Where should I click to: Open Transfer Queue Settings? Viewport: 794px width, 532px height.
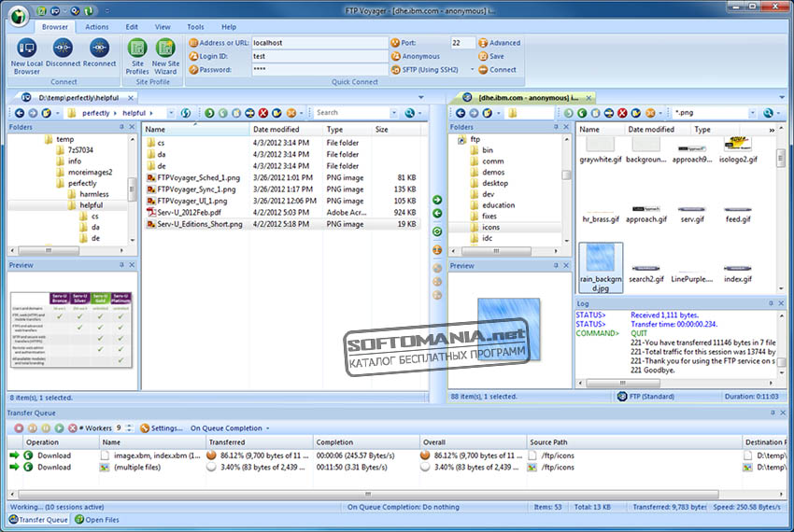[162, 428]
